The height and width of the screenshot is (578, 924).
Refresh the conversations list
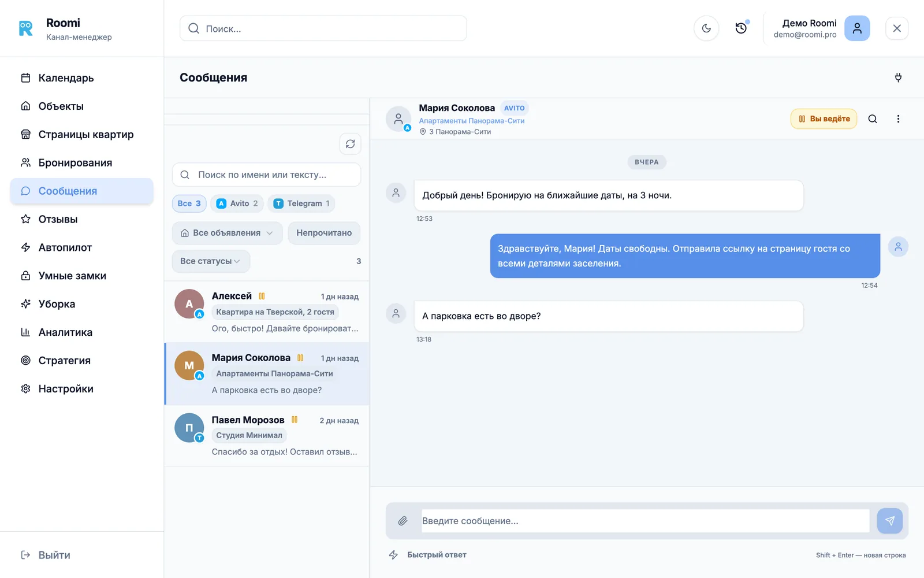pos(351,144)
